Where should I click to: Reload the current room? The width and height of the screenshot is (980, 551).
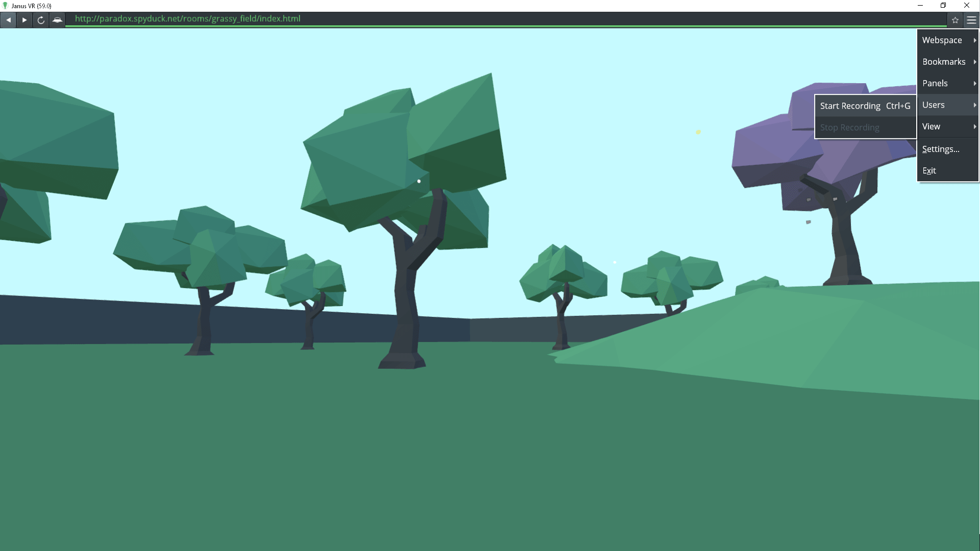[x=41, y=20]
